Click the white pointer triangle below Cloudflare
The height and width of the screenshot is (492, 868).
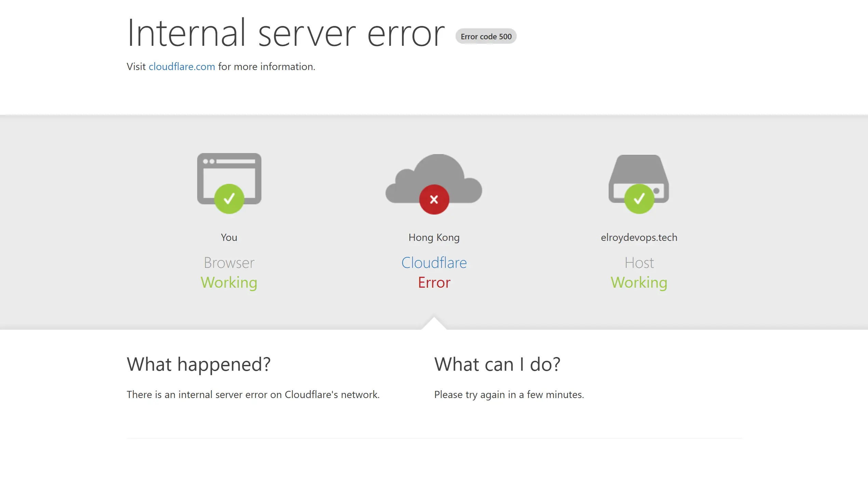[434, 324]
